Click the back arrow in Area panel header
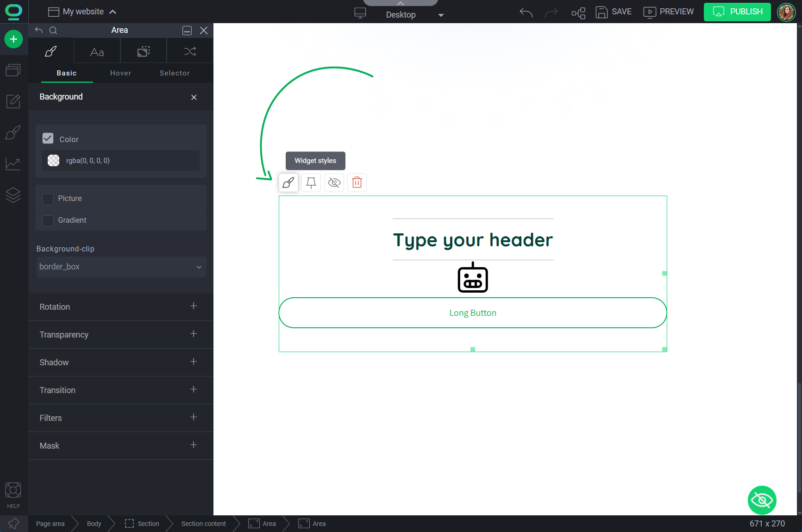802x532 pixels. pos(39,30)
